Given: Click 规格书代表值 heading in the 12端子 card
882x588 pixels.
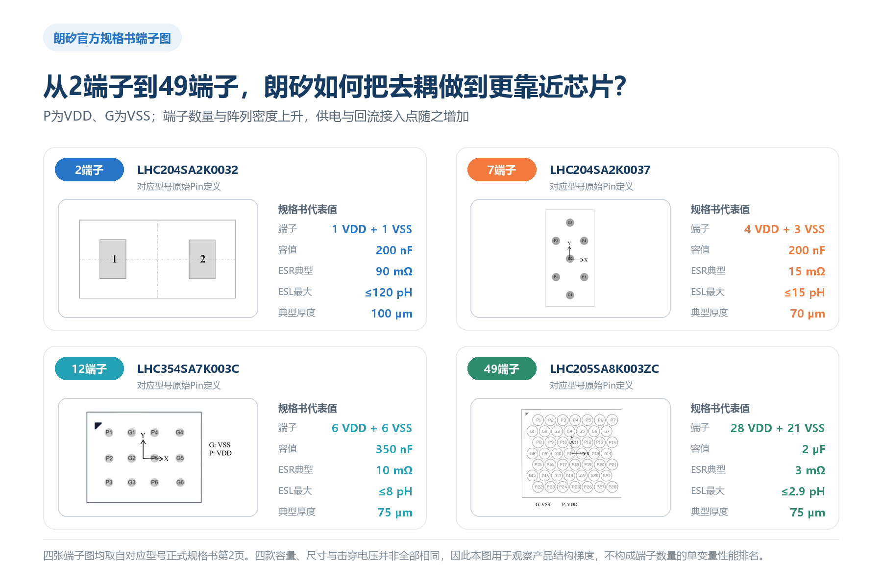Looking at the screenshot, I should point(308,409).
